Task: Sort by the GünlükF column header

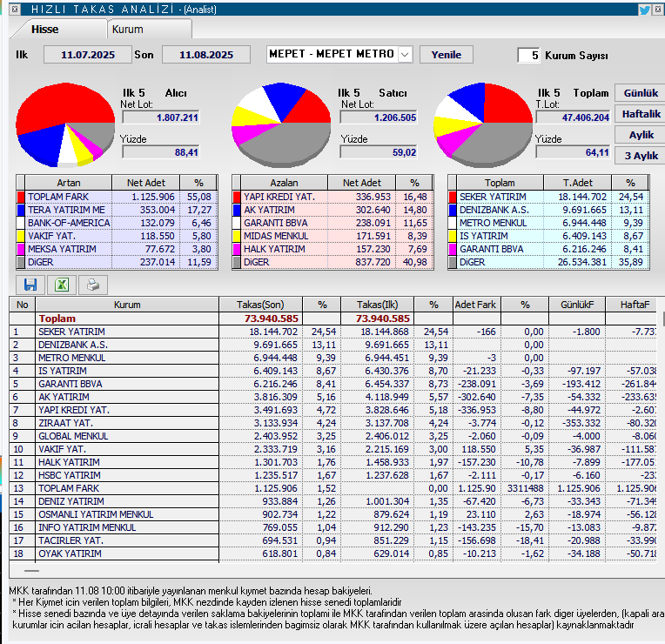Action: pyautogui.click(x=577, y=305)
